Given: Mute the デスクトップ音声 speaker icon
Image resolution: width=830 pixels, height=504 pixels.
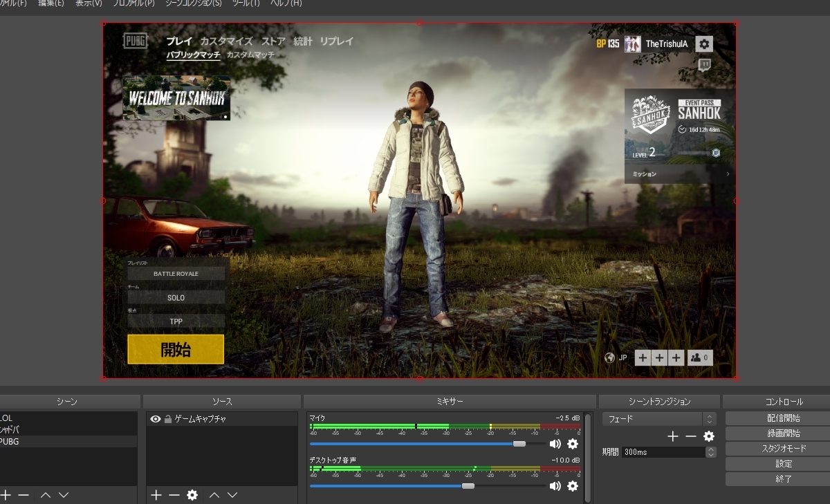Looking at the screenshot, I should [x=555, y=486].
